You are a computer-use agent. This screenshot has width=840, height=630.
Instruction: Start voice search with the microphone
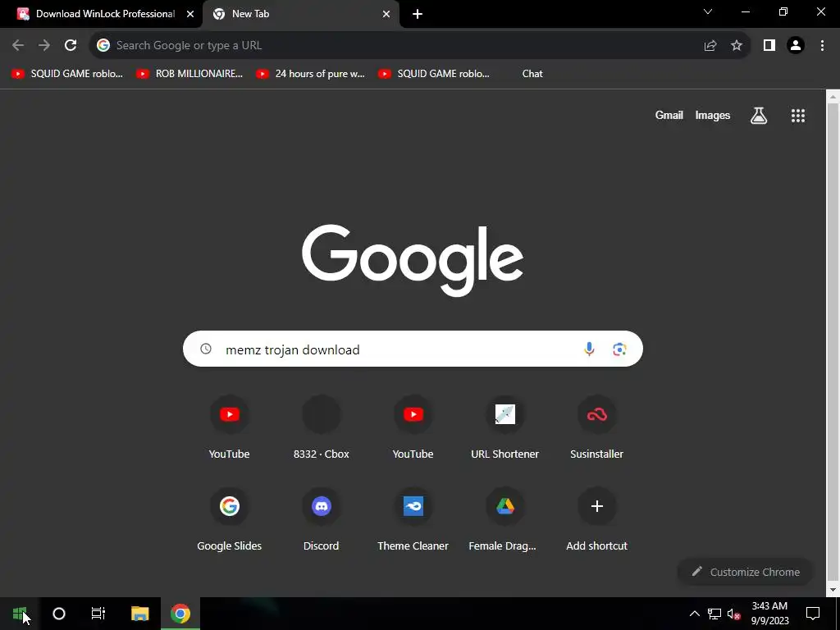click(x=589, y=349)
